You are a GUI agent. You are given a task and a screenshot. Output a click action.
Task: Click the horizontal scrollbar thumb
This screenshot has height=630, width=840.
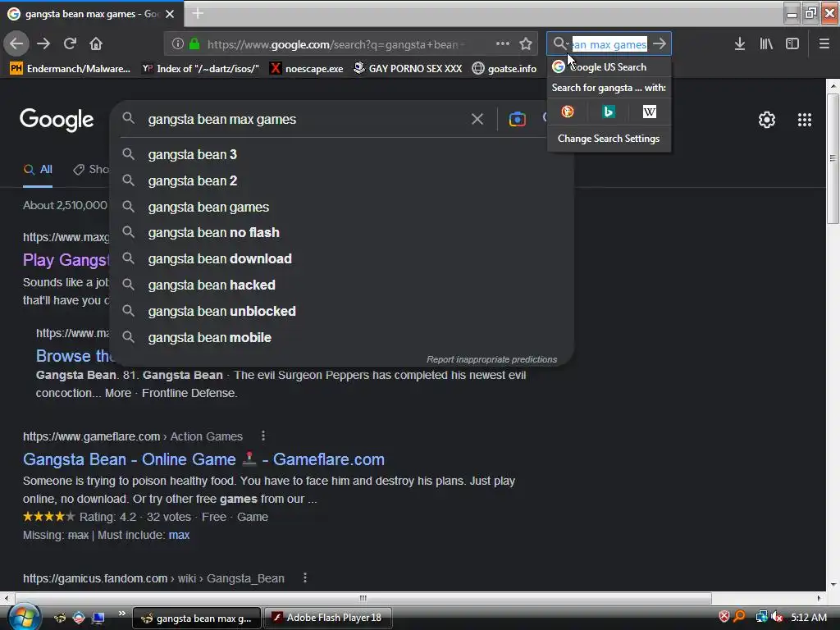tap(363, 598)
